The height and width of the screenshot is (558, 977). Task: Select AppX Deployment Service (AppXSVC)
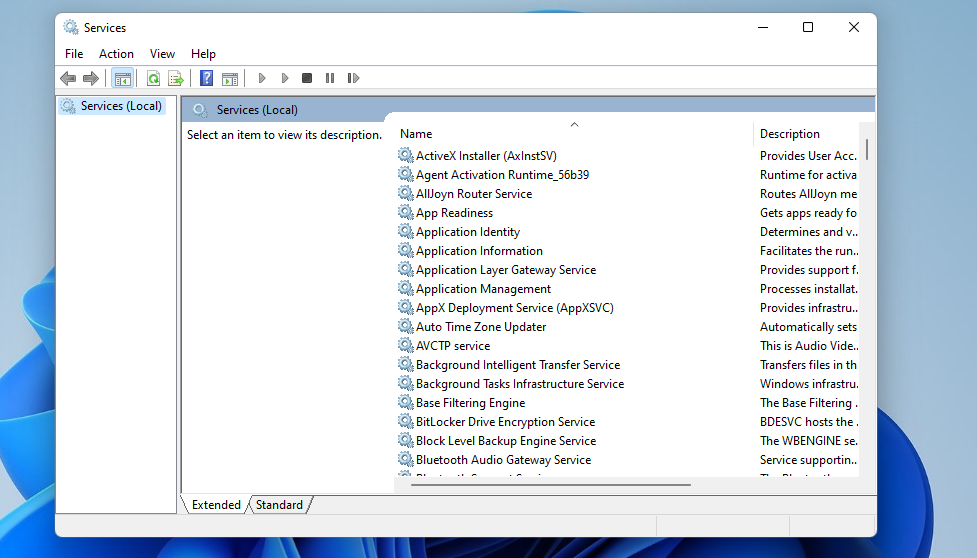[515, 308]
